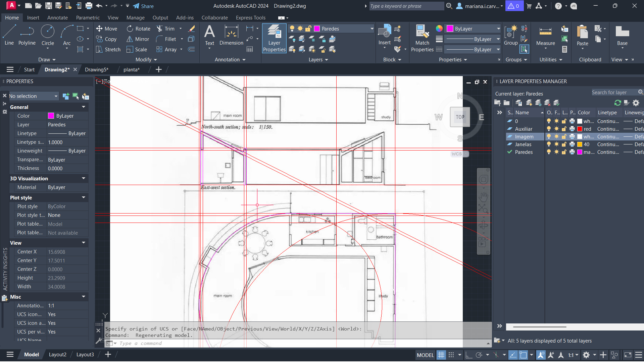Image resolution: width=644 pixels, height=362 pixels.
Task: Click the Insert block icon
Action: (384, 33)
